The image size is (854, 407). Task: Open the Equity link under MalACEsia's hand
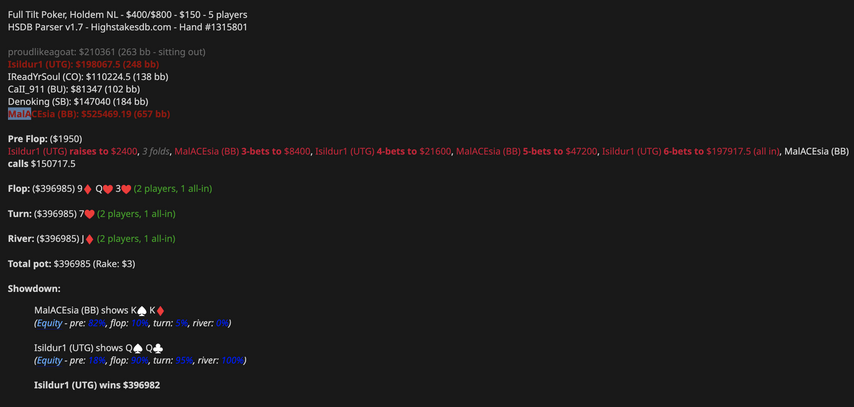tap(49, 323)
